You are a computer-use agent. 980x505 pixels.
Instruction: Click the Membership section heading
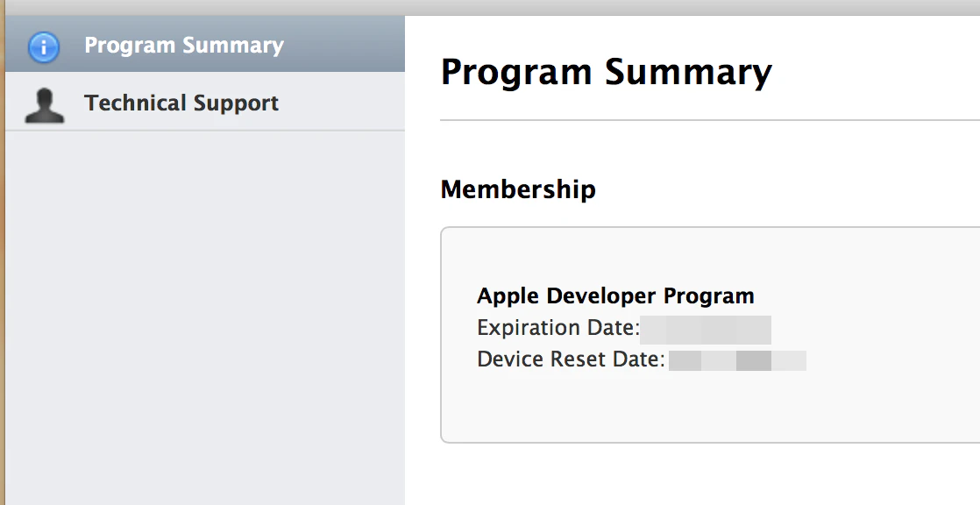pos(518,189)
